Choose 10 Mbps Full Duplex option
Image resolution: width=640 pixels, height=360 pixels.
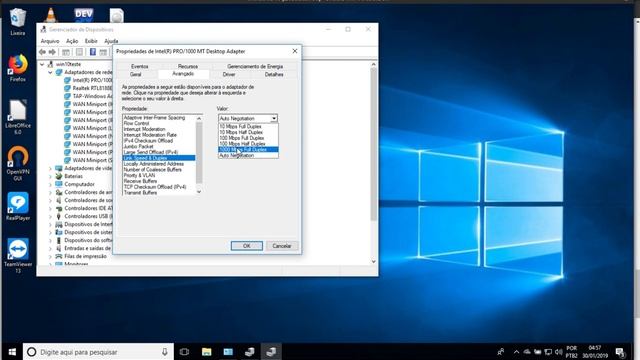click(249, 127)
